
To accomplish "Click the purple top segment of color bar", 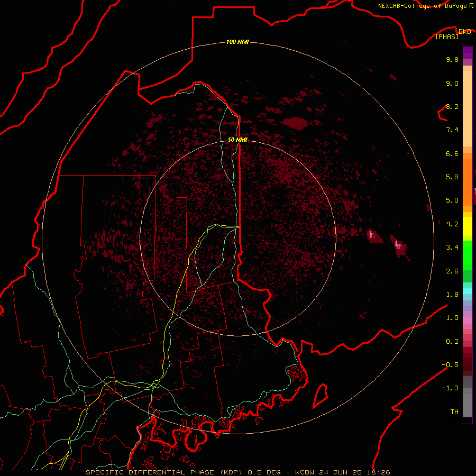I will [467, 53].
